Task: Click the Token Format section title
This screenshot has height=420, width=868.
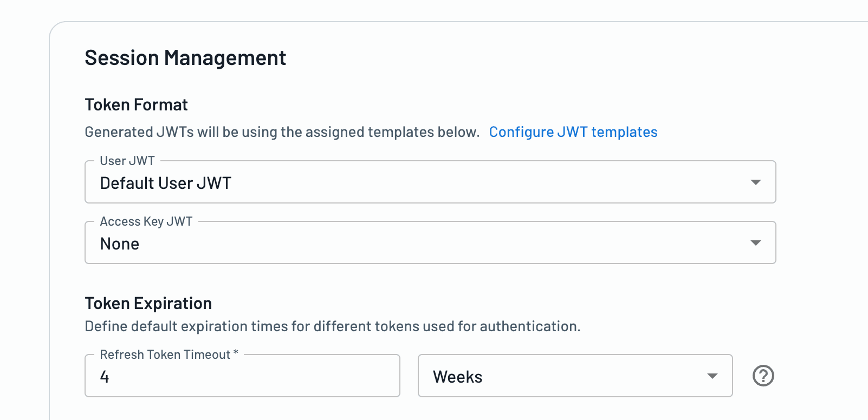Action: tap(136, 104)
